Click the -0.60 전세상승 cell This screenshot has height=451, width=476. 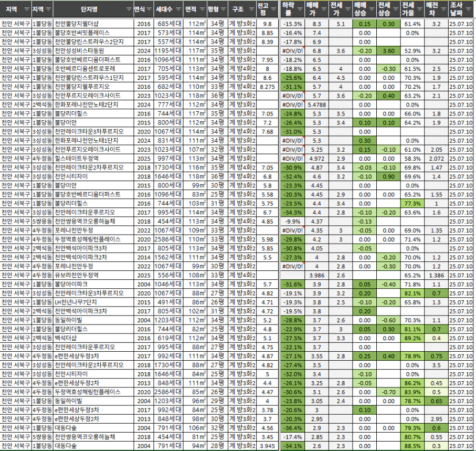pyautogui.click(x=388, y=320)
